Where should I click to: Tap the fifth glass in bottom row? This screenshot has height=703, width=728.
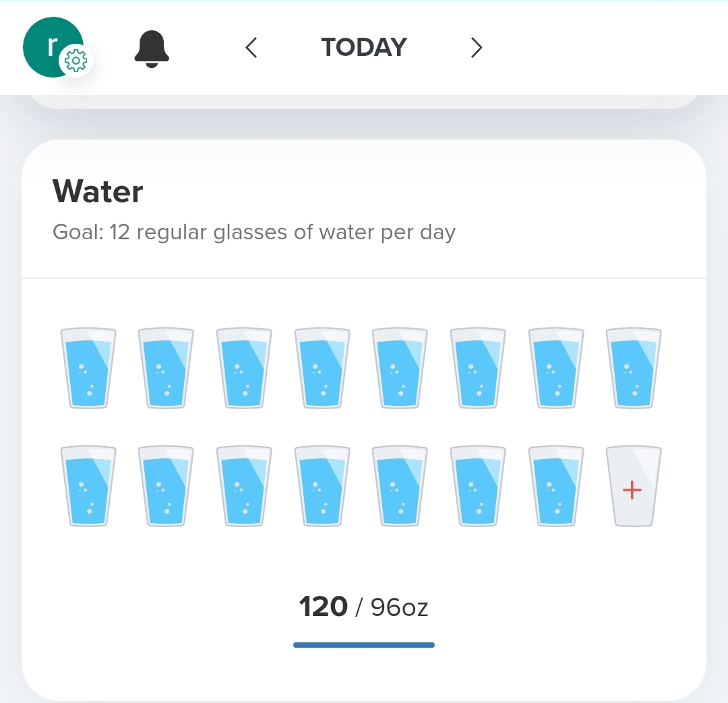[x=400, y=486]
